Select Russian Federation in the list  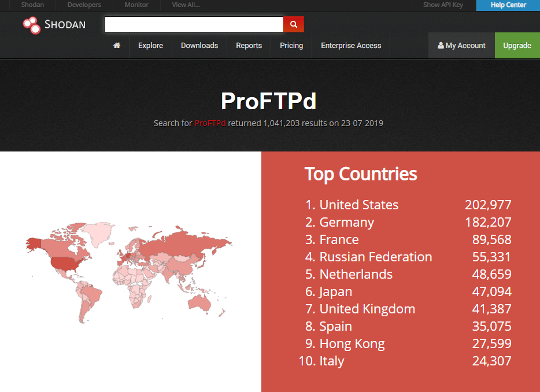click(x=376, y=257)
